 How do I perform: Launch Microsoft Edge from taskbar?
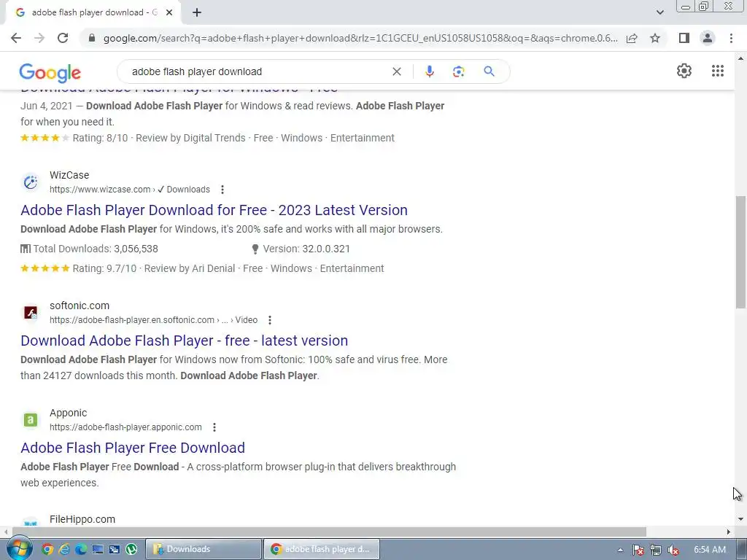point(81,549)
